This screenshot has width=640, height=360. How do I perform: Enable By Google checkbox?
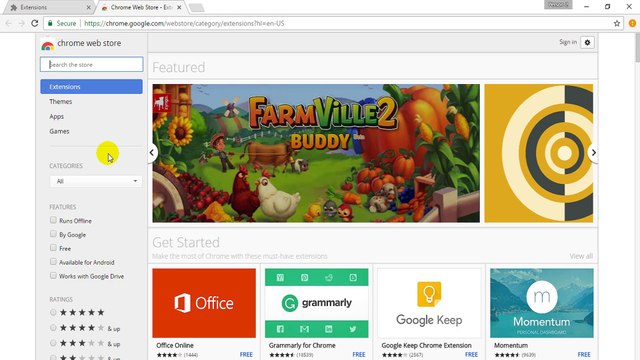click(53, 234)
